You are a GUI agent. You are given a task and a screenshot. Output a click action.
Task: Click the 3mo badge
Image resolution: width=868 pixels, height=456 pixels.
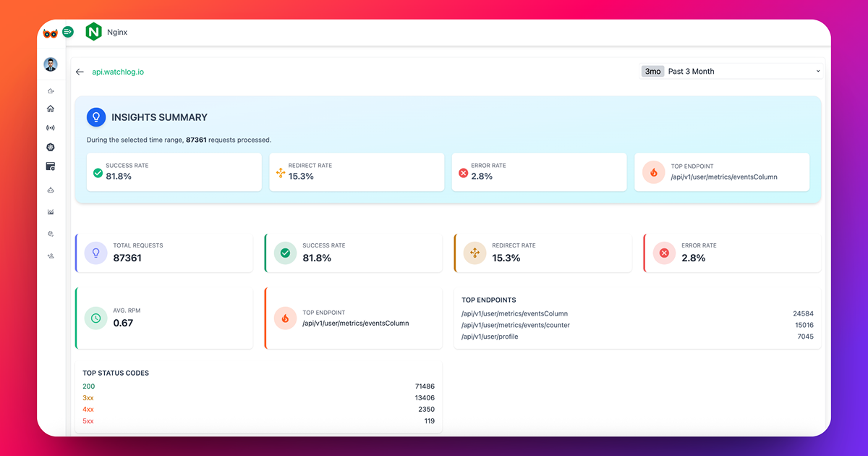pos(652,71)
